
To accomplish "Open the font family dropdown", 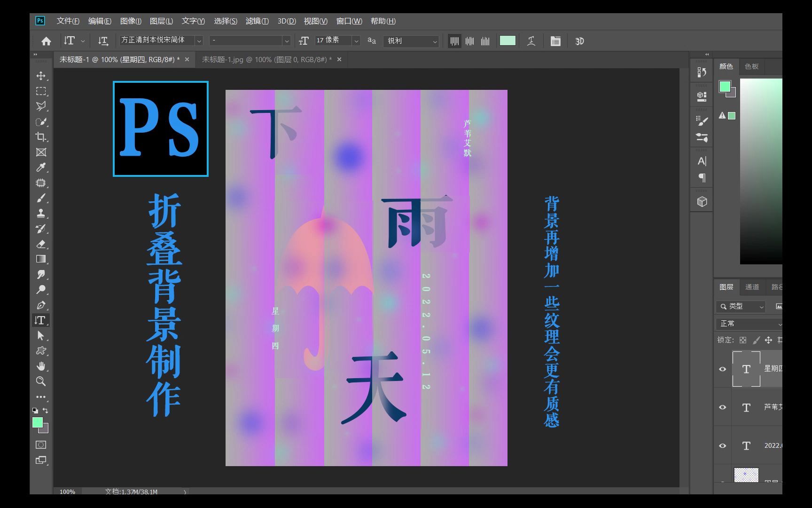I will click(x=199, y=40).
